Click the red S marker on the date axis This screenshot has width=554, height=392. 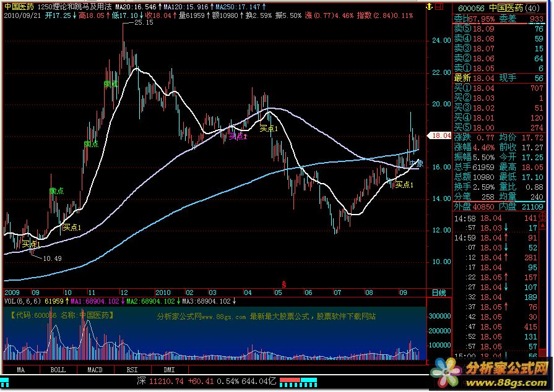pos(283,284)
